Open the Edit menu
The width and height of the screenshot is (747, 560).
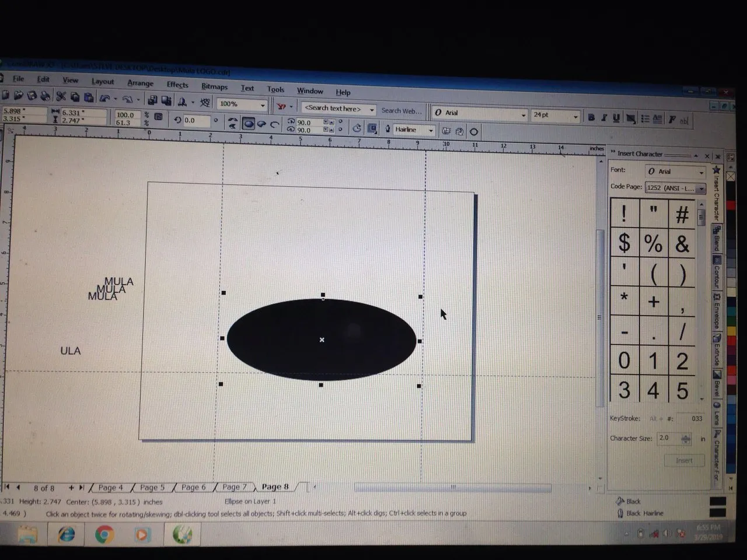(x=43, y=79)
